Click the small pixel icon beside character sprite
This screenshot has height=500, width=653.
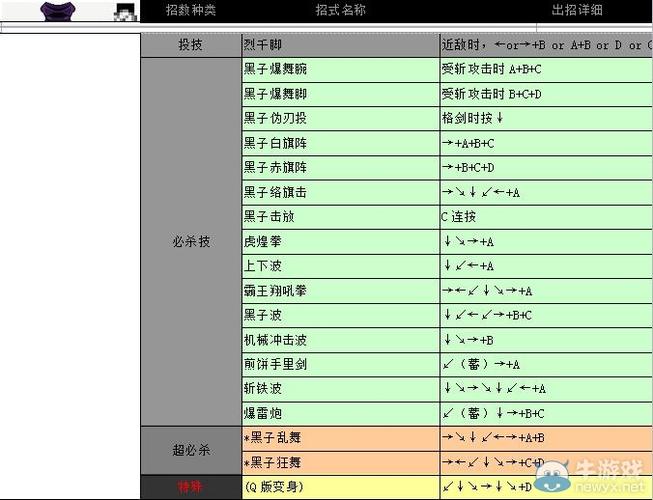124,12
